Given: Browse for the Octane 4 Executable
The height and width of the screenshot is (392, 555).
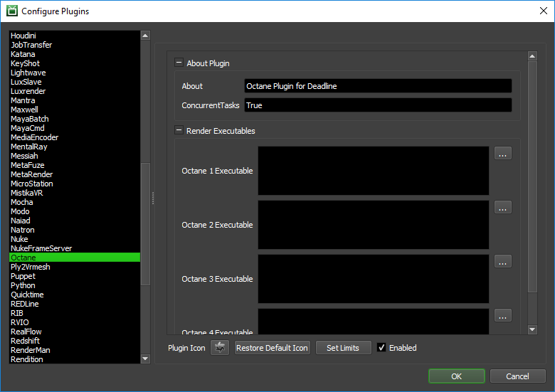Looking at the screenshot, I should click(502, 316).
